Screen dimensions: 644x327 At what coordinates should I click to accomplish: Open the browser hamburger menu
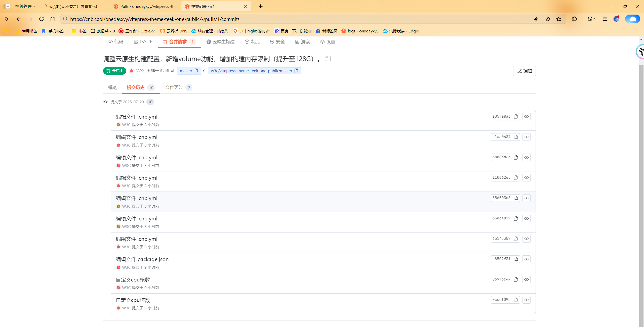click(605, 19)
